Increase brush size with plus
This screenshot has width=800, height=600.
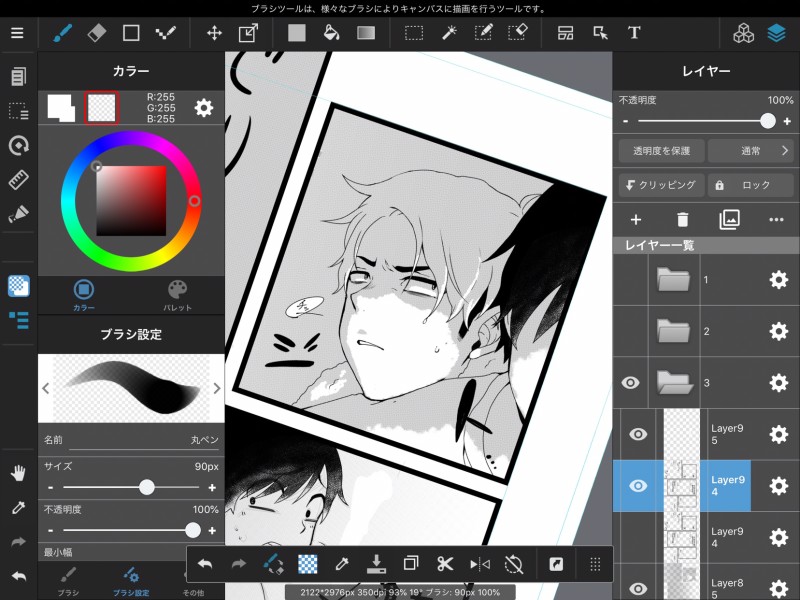click(212, 488)
